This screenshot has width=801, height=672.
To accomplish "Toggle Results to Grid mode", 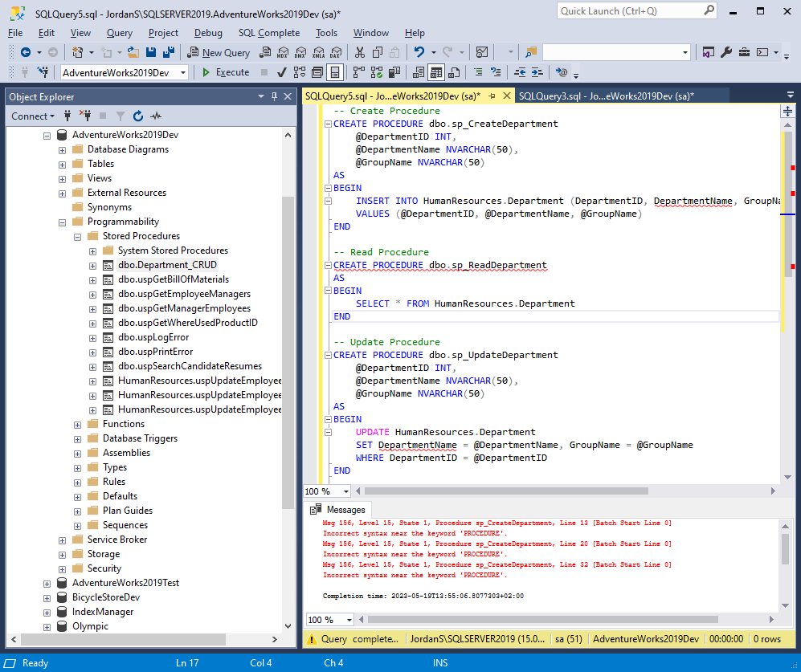I will 436,72.
